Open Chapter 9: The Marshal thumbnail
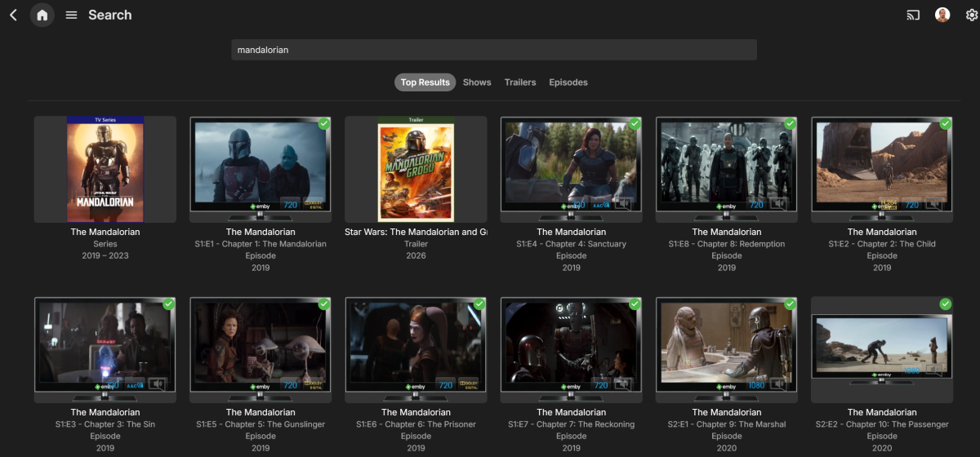The height and width of the screenshot is (457, 980). [727, 350]
